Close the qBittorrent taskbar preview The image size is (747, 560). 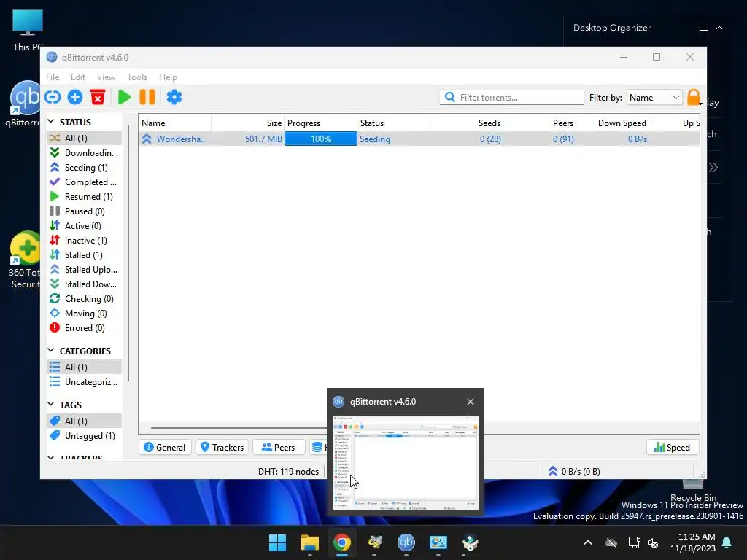pyautogui.click(x=471, y=402)
